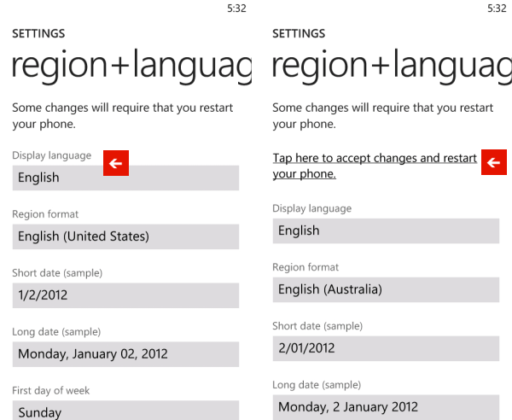Click left screen 5:32 clock
Image resolution: width=512 pixels, height=420 pixels.
pyautogui.click(x=236, y=9)
